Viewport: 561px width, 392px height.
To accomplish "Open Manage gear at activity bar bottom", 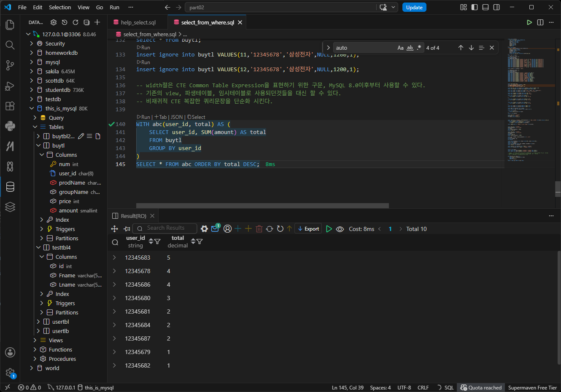I will pyautogui.click(x=10, y=373).
